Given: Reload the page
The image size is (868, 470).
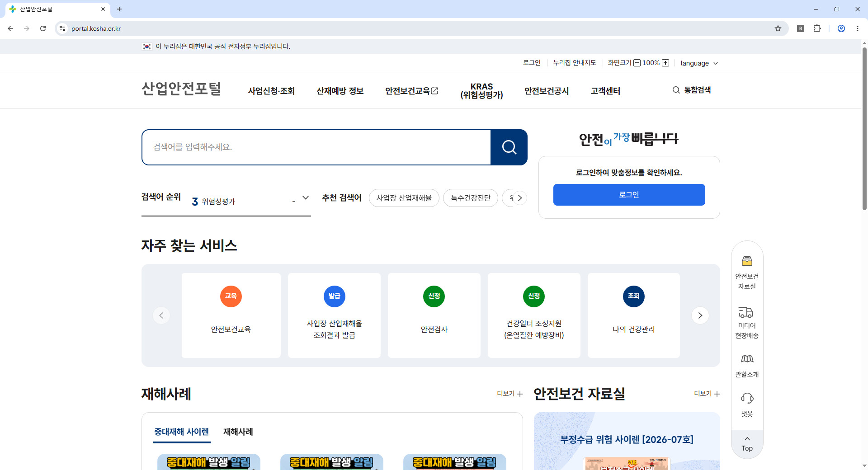Looking at the screenshot, I should (43, 28).
